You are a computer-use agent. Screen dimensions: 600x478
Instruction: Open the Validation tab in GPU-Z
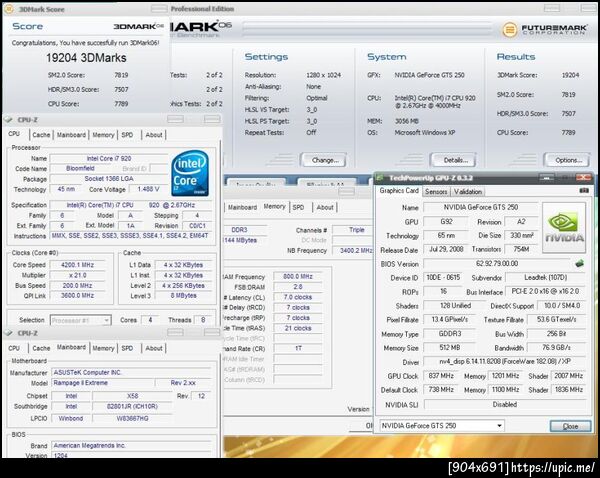468,191
